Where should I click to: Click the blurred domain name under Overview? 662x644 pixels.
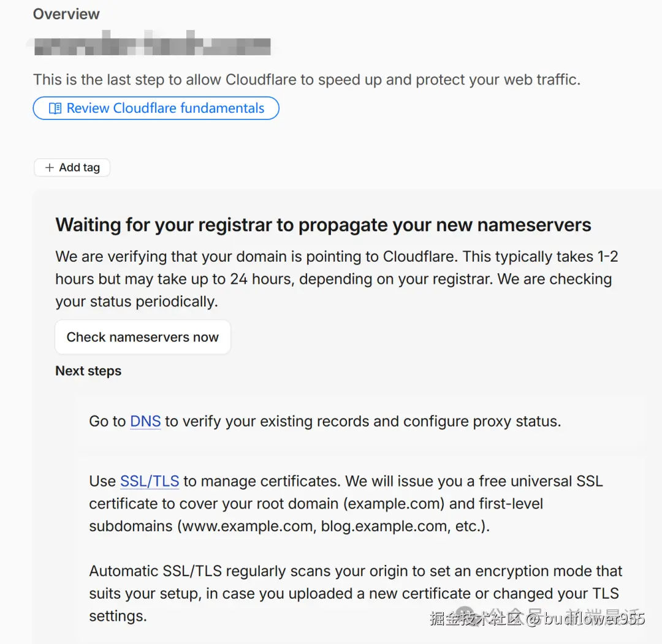coord(152,44)
